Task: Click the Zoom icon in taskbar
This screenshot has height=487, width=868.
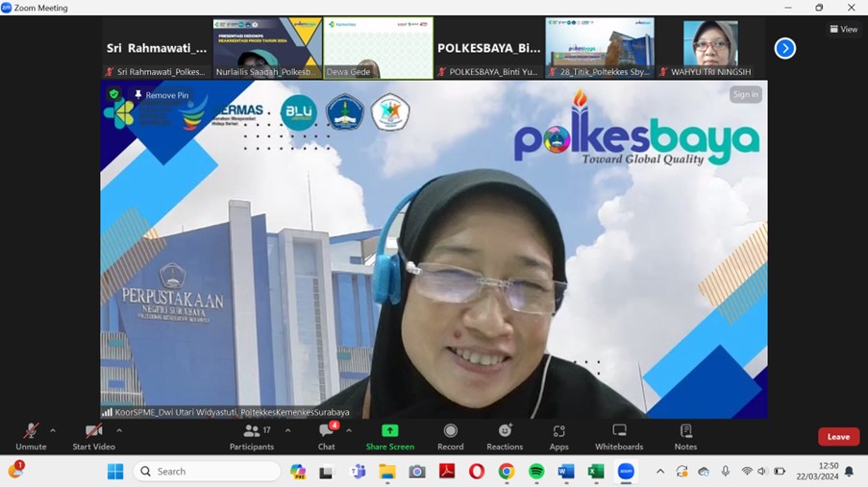Action: click(x=626, y=472)
